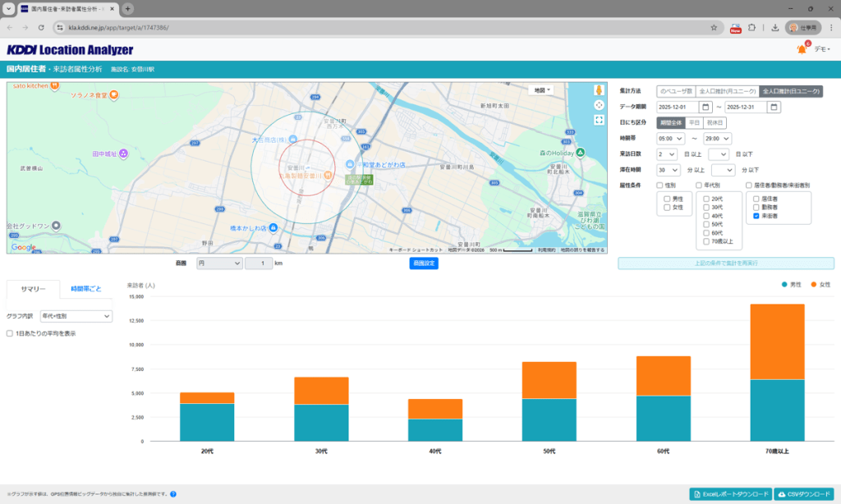Open the 05:00 start time dropdown

670,138
